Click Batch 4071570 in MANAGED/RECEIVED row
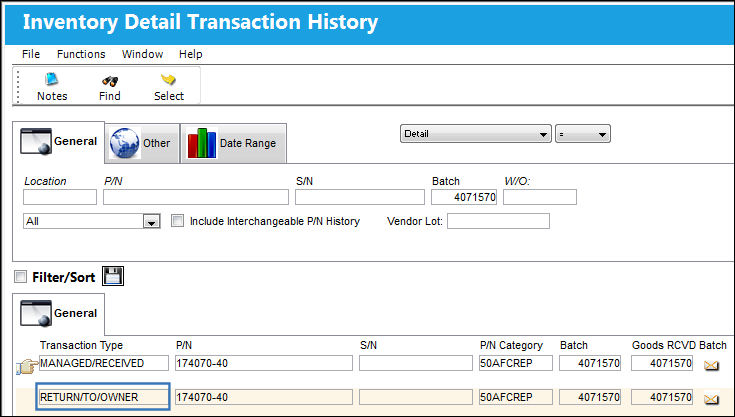This screenshot has height=417, width=735. click(590, 363)
